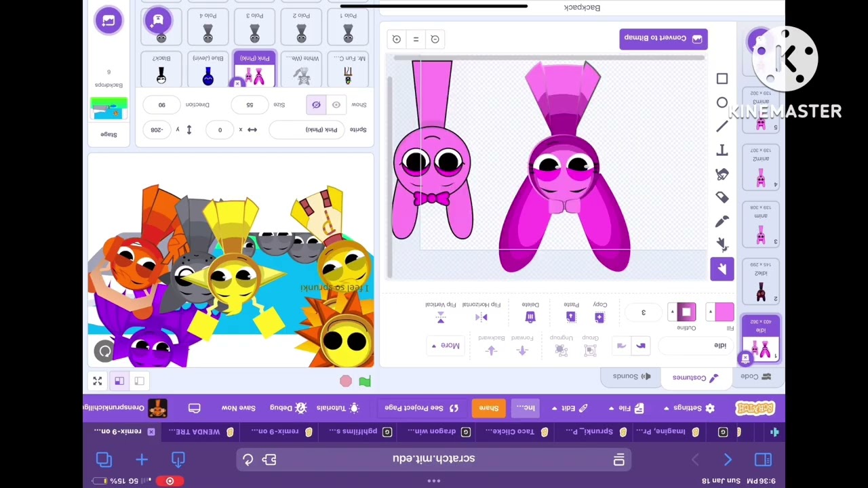Open Tutorials from the menu bar
868x488 pixels.
pyautogui.click(x=338, y=408)
